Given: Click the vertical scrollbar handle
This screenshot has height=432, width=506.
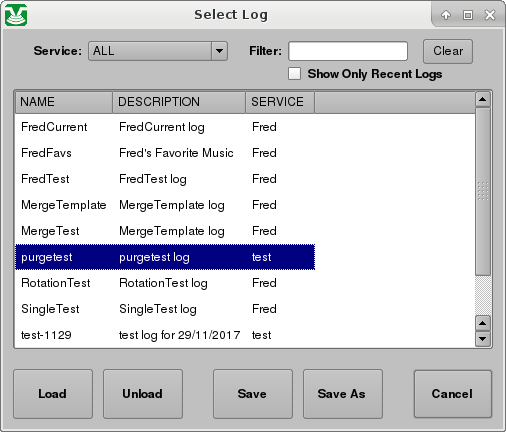Looking at the screenshot, I should pyautogui.click(x=483, y=191).
